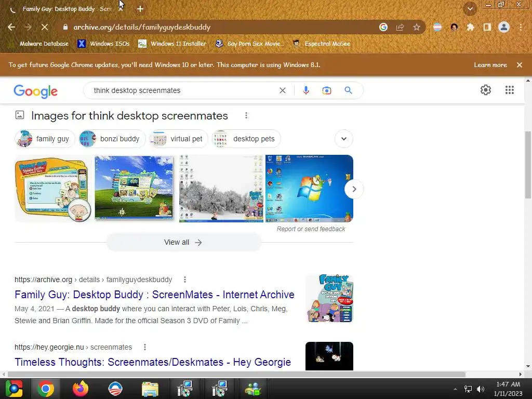Expand more image filter chips

(x=344, y=139)
